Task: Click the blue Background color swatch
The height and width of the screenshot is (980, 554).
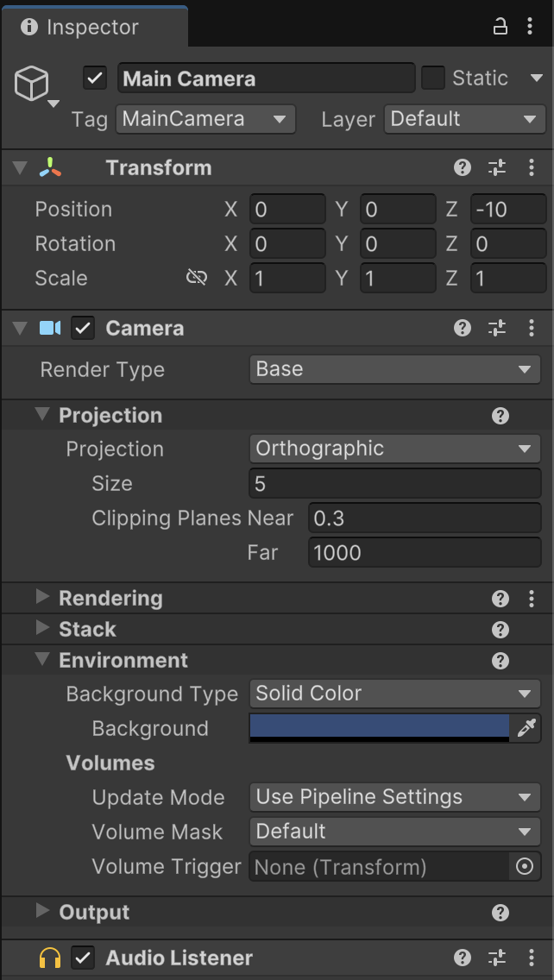Action: (x=380, y=728)
